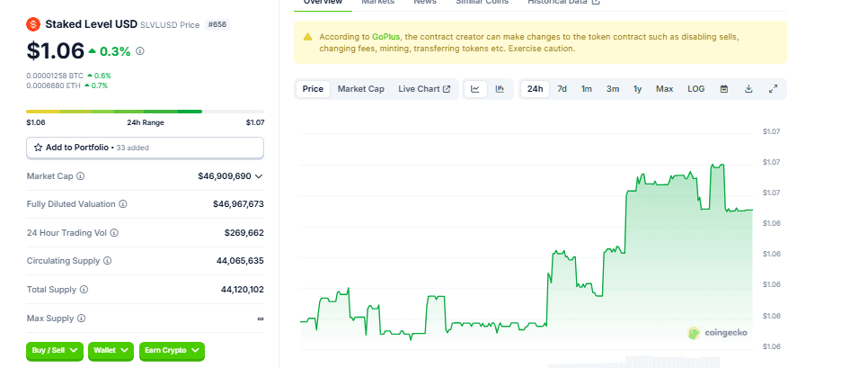Viewport: 868px width, 368px height.
Task: Open the Wallet dropdown
Action: coord(111,350)
